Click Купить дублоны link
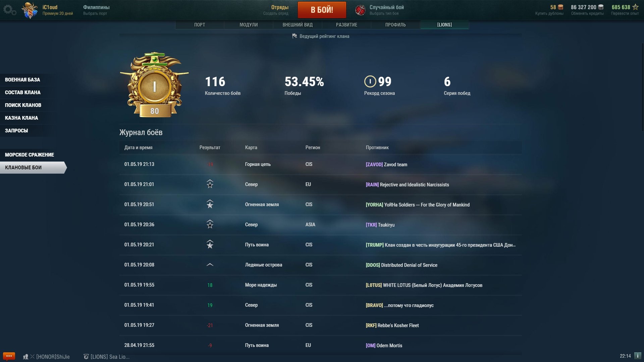Viewport: 644px width, 362px height. (549, 13)
